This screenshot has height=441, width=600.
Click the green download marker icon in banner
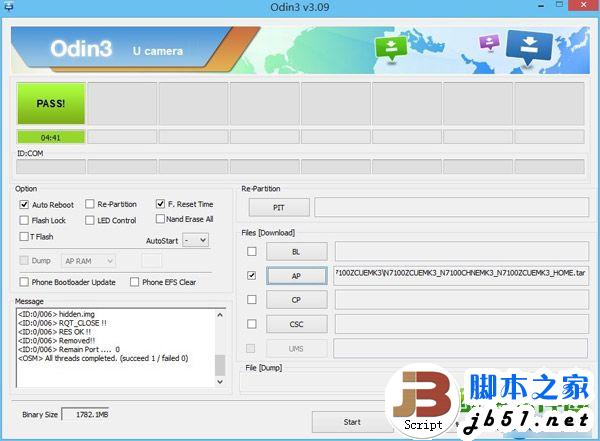(x=391, y=49)
